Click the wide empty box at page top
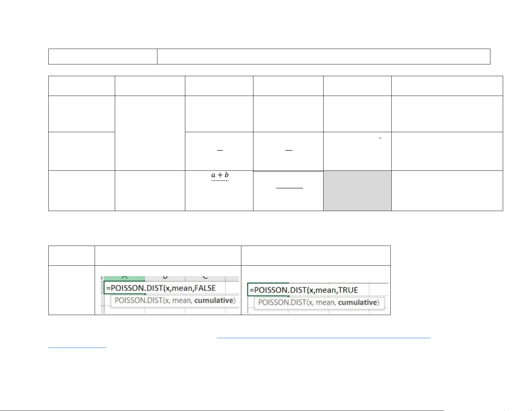The image size is (532, 411). pyautogui.click(x=324, y=56)
